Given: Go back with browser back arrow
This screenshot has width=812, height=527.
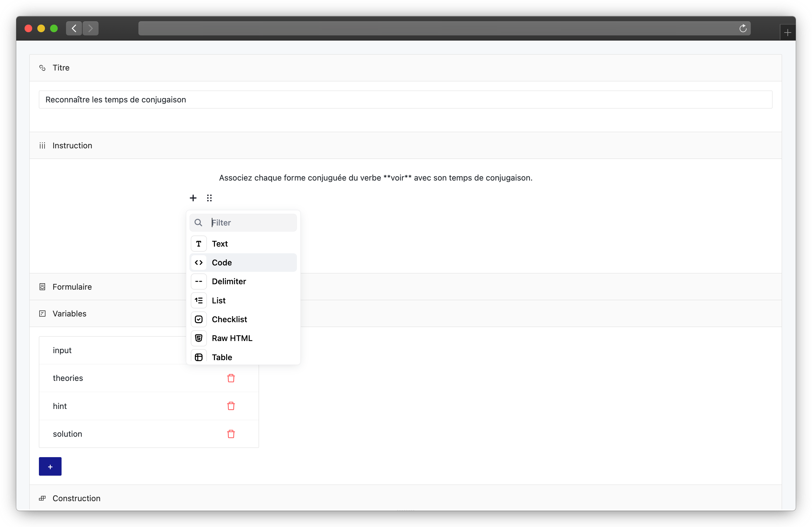Looking at the screenshot, I should pyautogui.click(x=74, y=28).
